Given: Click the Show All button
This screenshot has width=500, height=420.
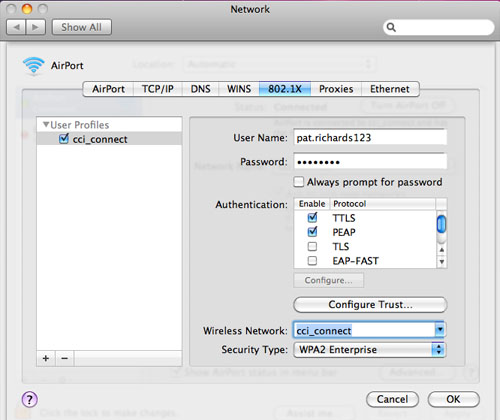Looking at the screenshot, I should coord(82,27).
